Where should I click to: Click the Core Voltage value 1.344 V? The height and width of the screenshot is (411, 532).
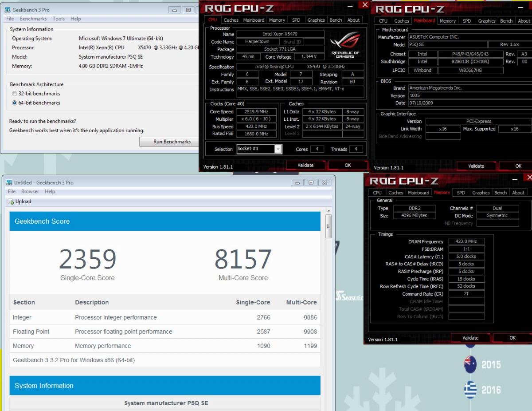coord(309,57)
